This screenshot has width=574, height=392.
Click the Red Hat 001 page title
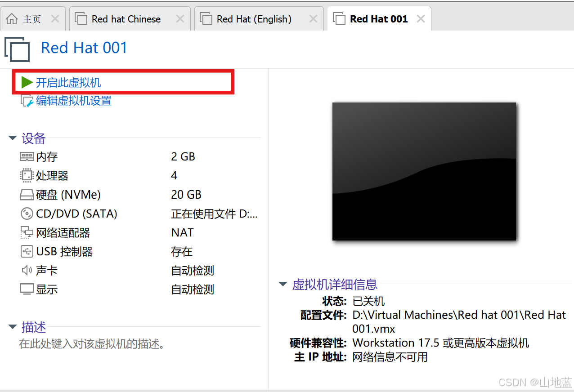(x=84, y=48)
